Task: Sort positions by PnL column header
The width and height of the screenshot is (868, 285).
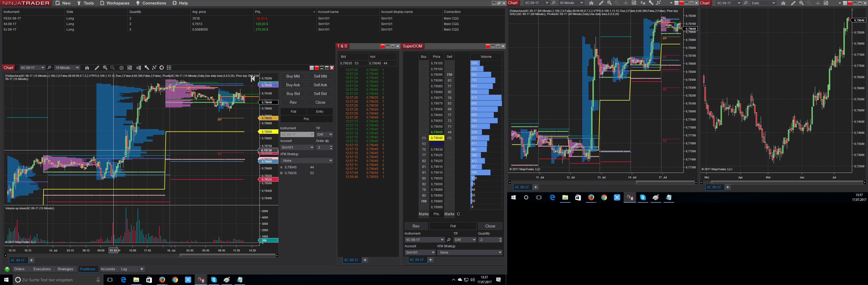Action: [285, 12]
